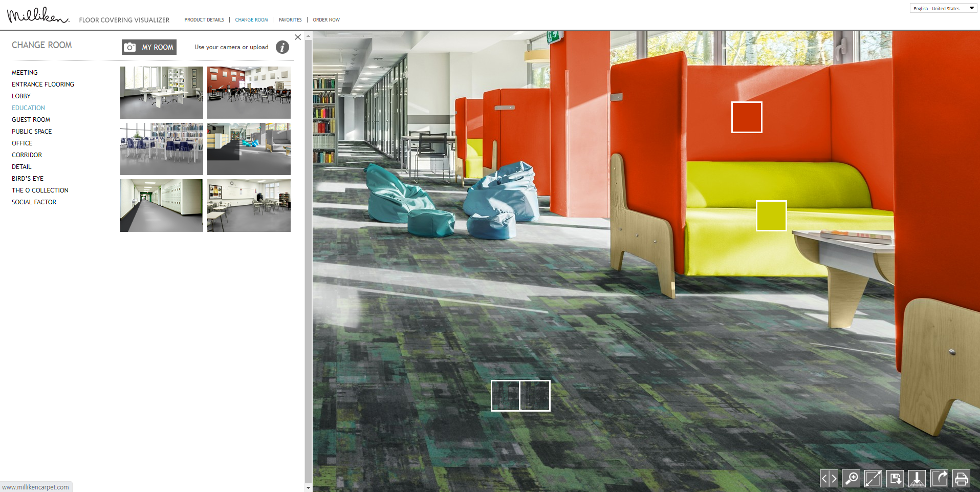Click the orange wall color swatch
The height and width of the screenshot is (492, 980).
[747, 117]
